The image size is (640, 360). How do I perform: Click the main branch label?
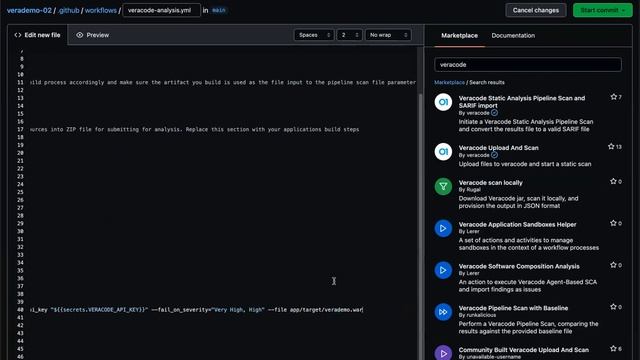click(x=219, y=10)
